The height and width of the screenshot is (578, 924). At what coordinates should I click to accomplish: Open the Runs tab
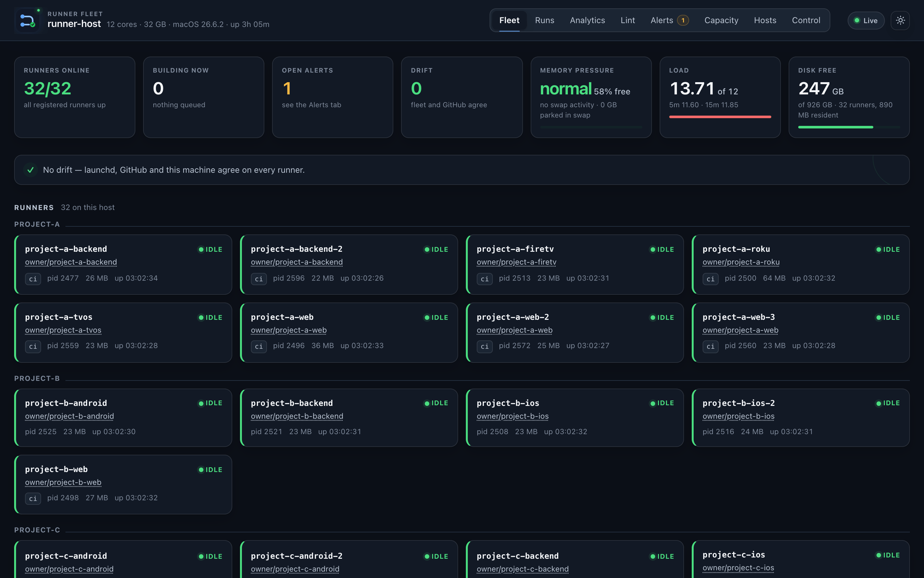tap(544, 20)
